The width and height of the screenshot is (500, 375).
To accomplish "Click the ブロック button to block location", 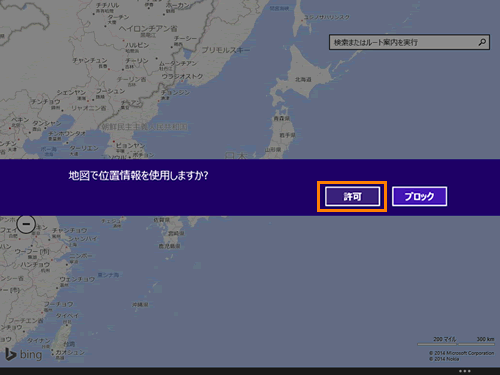I will pos(419,196).
